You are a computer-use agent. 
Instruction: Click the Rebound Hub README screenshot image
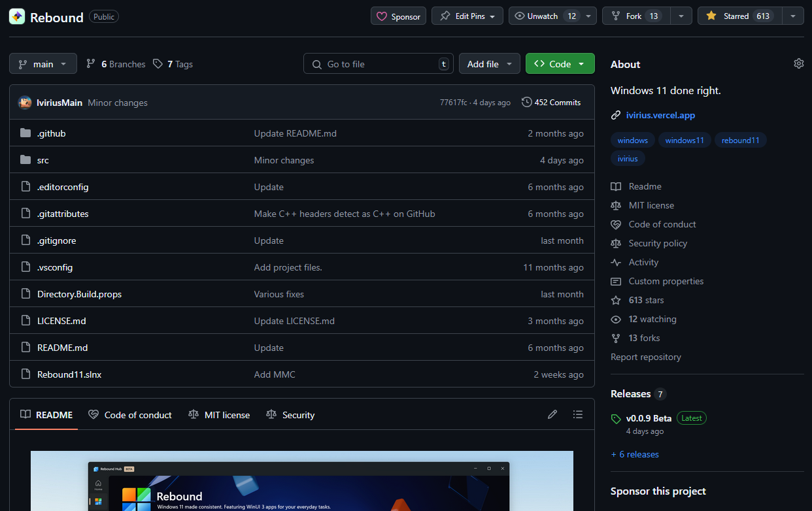tap(302, 481)
